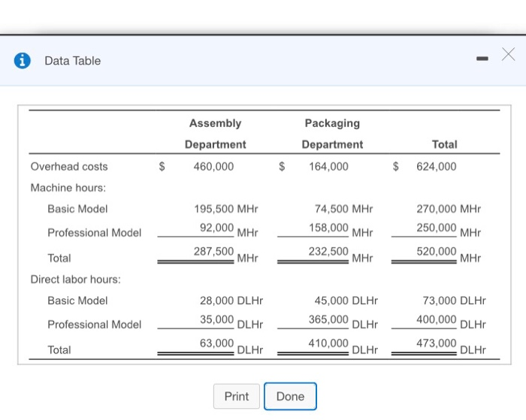Click the Overhead costs row label
This screenshot has height=420, width=526.
69,166
